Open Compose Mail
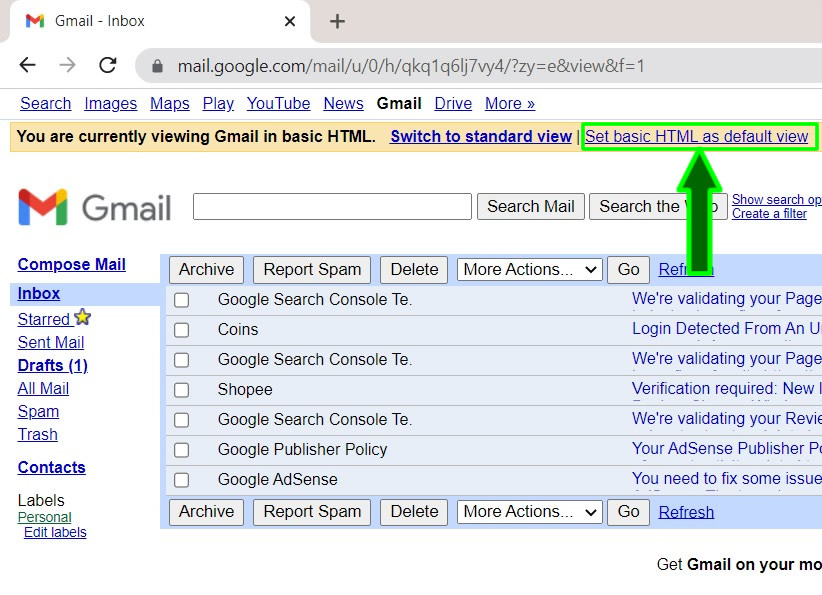Viewport: 822px width, 595px height. click(x=72, y=265)
